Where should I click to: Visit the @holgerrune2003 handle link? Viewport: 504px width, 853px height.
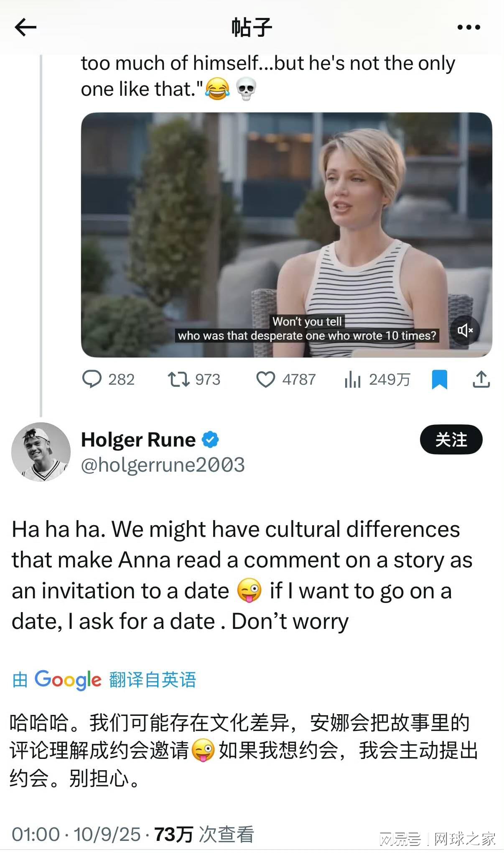163,465
